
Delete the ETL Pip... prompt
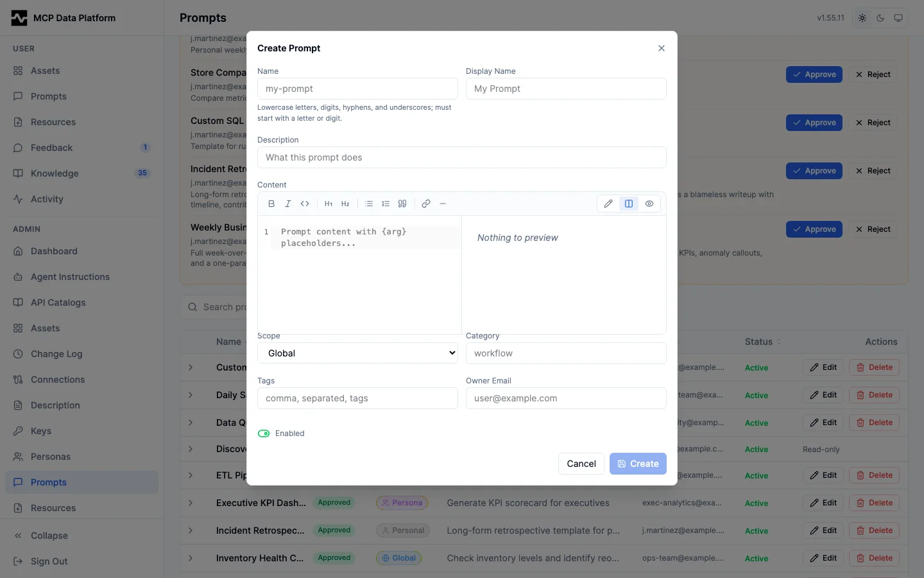[874, 475]
